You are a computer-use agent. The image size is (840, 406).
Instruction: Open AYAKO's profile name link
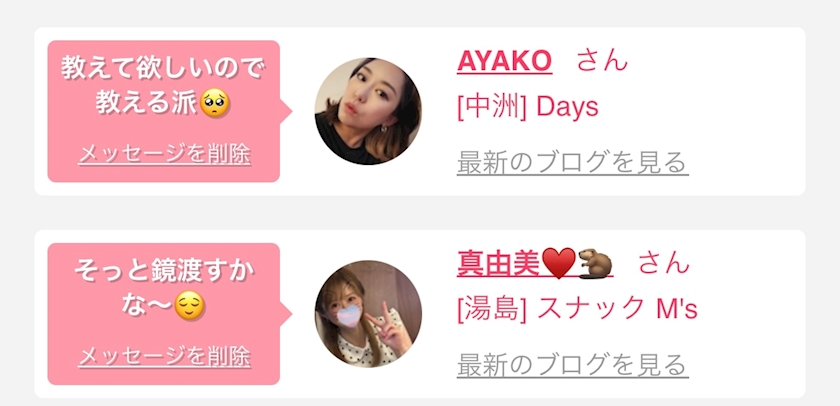click(504, 62)
